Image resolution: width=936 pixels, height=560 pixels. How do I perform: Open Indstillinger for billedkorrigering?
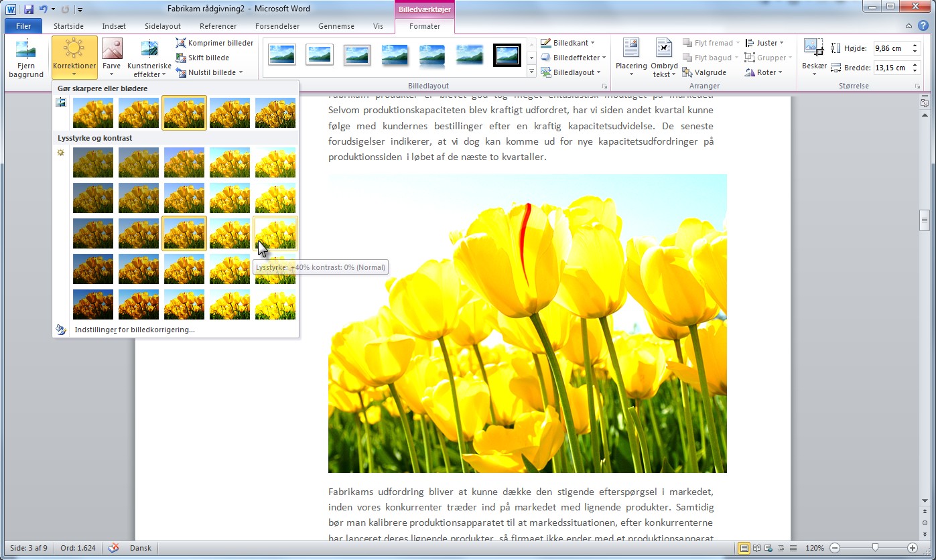(135, 330)
